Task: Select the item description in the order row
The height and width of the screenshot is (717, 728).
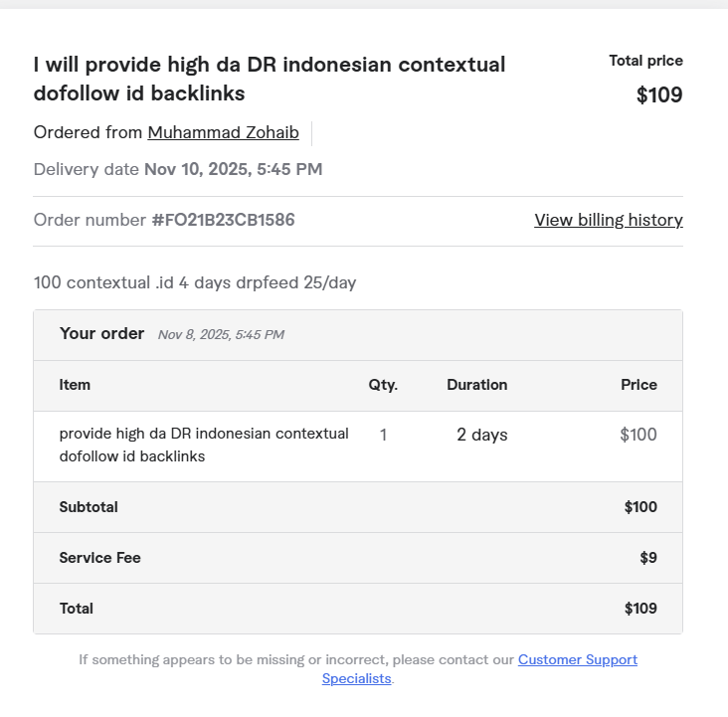Action: (204, 445)
